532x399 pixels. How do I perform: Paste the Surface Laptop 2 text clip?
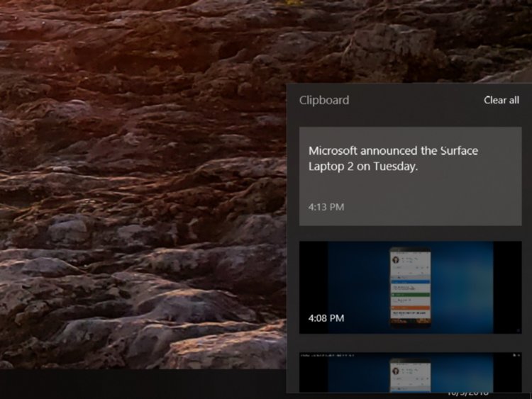tap(410, 176)
